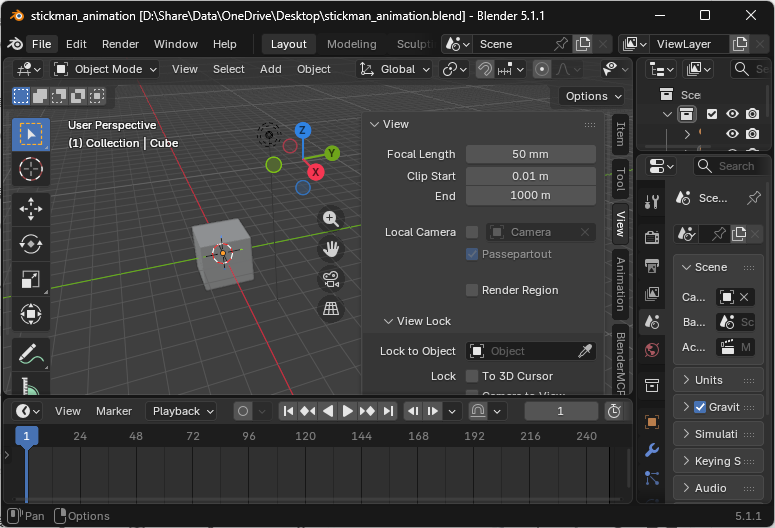Click the viewport zoom magnifier icon
Viewport: 775px width, 528px height.
pos(331,219)
